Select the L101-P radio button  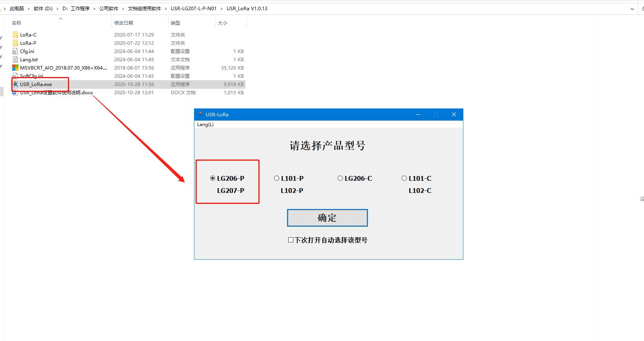[x=276, y=178]
